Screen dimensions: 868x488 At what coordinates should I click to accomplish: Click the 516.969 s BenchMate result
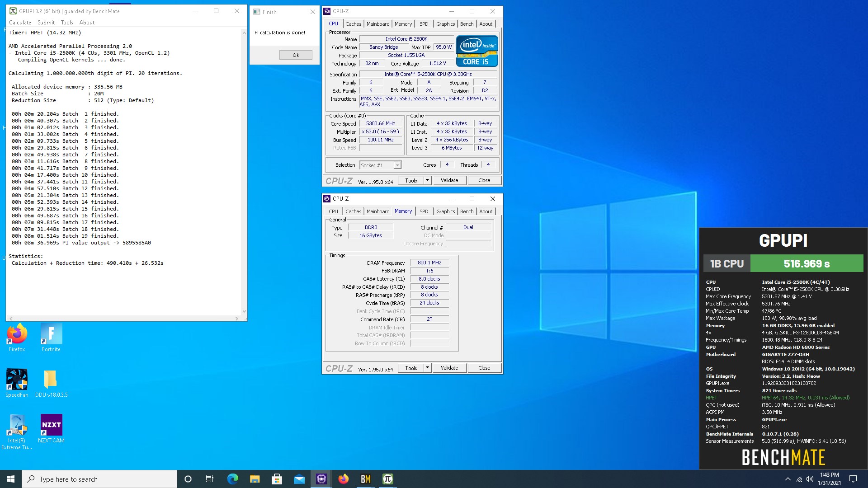click(x=807, y=263)
